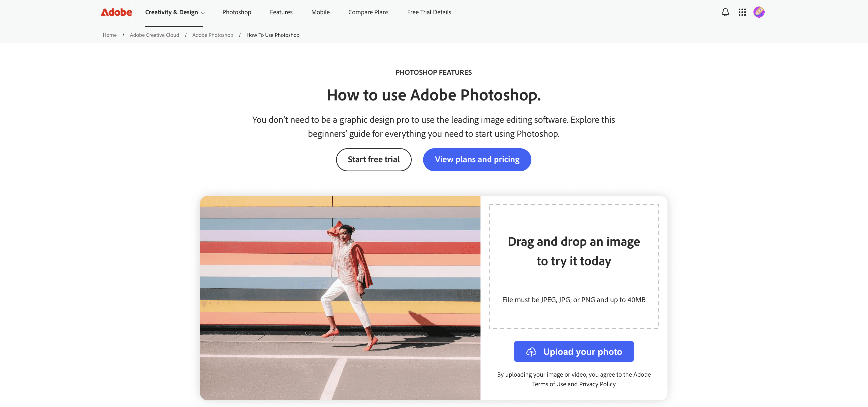
Task: Click the PHOTOSHOP FEATURES label
Action: pyautogui.click(x=434, y=72)
